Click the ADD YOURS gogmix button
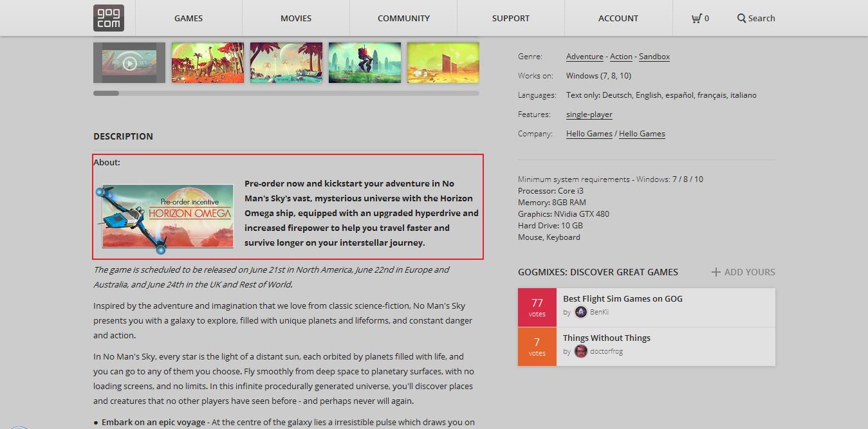Screen dimensions: 868x429 point(743,272)
